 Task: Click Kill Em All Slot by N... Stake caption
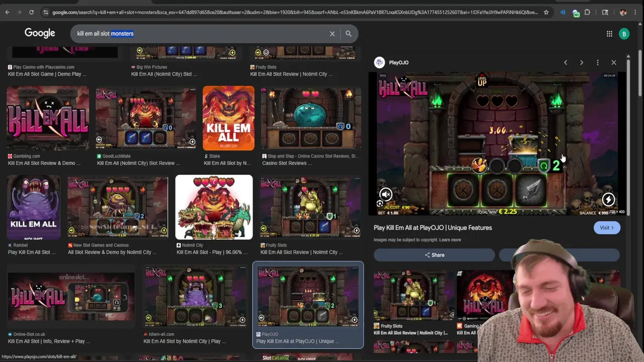point(227,163)
